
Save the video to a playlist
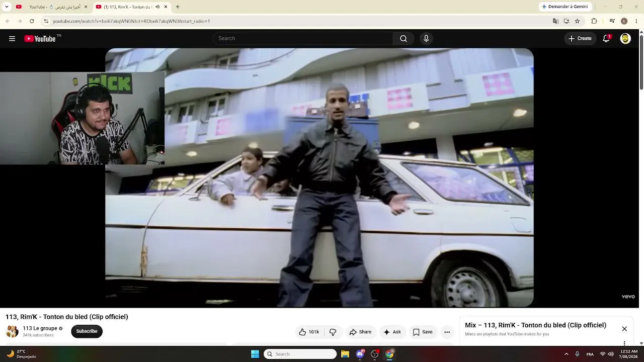[x=423, y=332]
